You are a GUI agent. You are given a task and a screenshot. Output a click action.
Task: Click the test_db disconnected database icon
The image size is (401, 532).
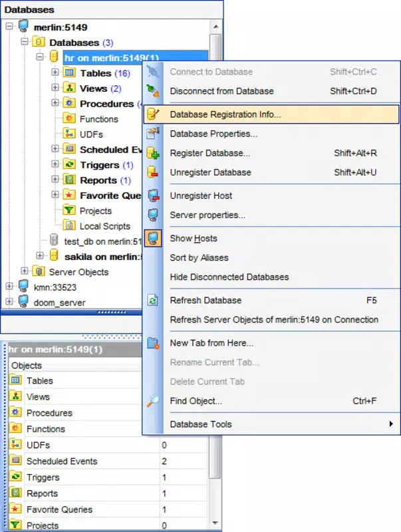(54, 240)
